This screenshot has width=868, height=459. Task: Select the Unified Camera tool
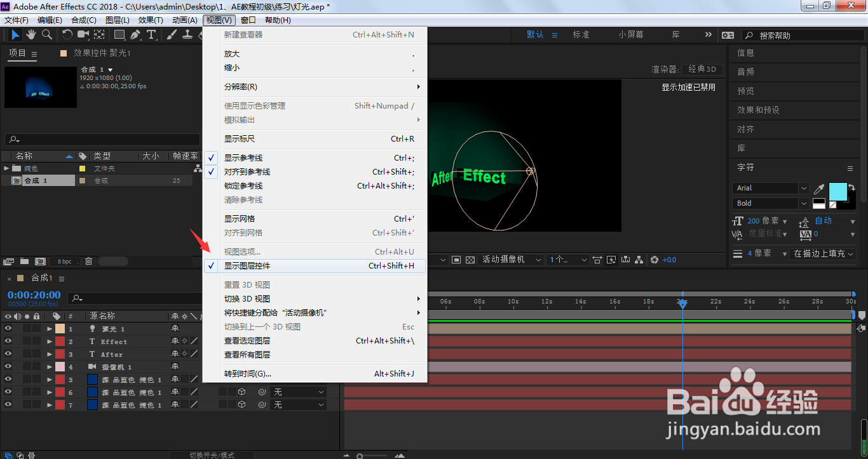(83, 34)
